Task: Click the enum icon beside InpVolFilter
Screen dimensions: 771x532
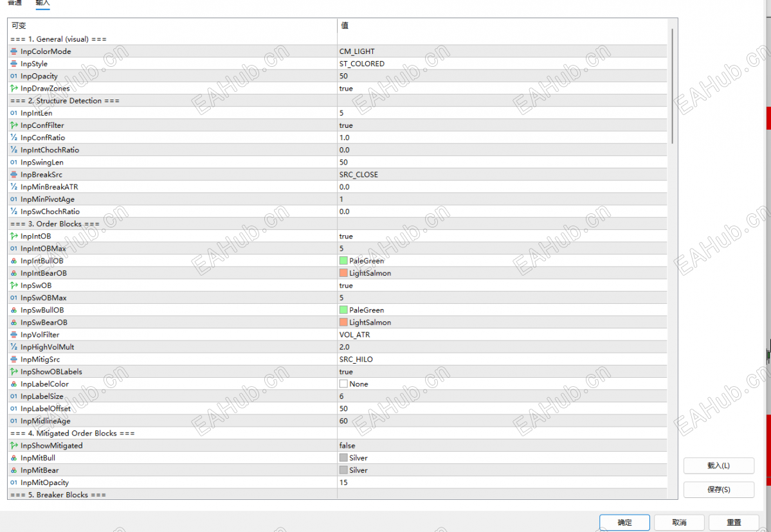Action: 14,335
